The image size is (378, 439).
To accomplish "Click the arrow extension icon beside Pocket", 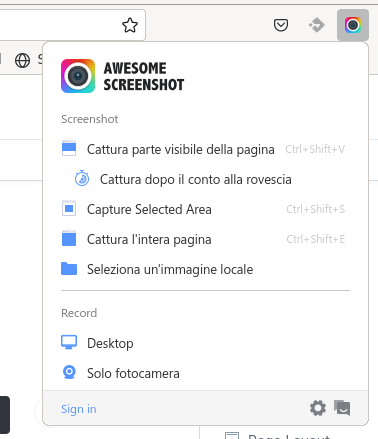I will 317,25.
